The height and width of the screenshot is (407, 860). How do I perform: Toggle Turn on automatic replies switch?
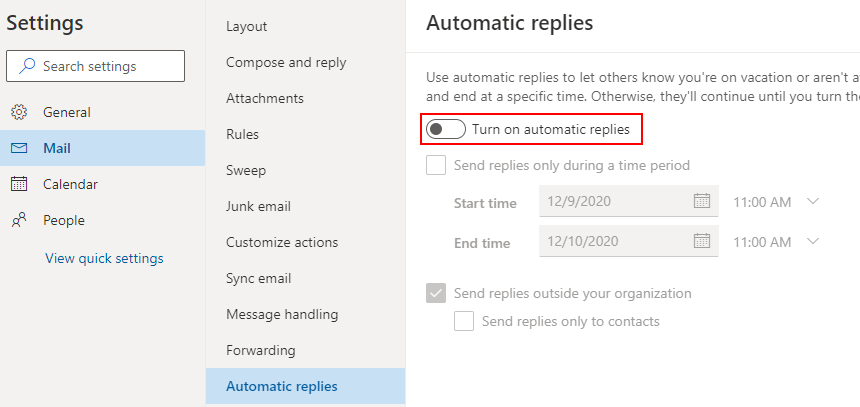click(446, 129)
